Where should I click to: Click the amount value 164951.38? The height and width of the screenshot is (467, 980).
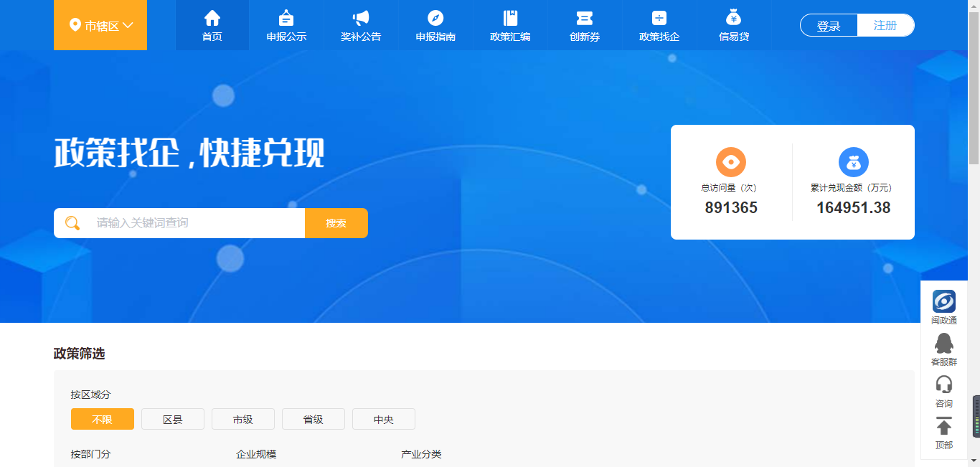pyautogui.click(x=854, y=208)
